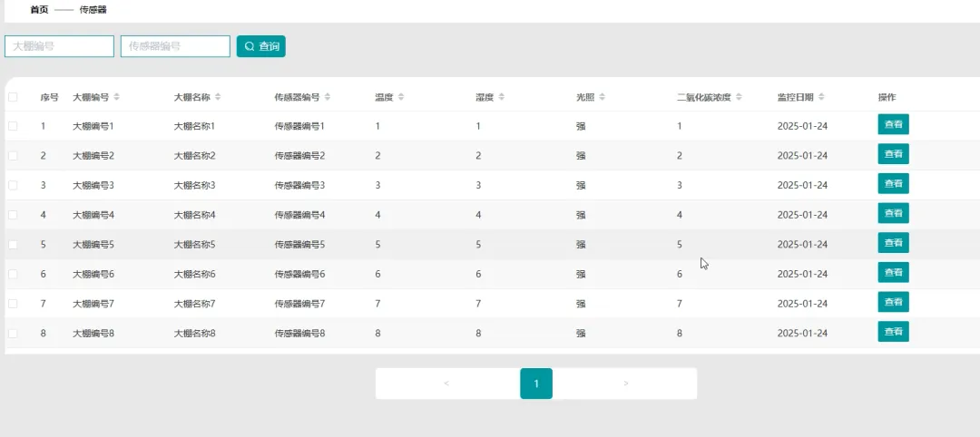Viewport: 980px width, 437px height.
Task: Click the 大棚名称8 cell
Action: pos(194,334)
